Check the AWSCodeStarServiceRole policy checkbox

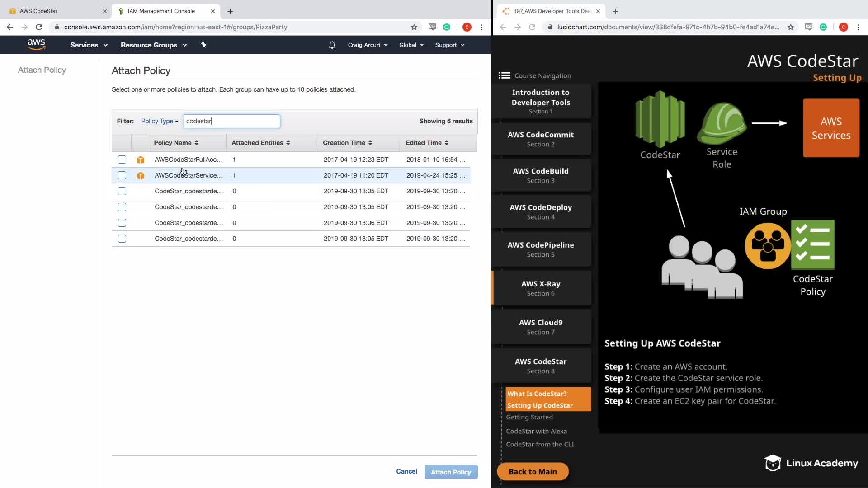coord(122,175)
